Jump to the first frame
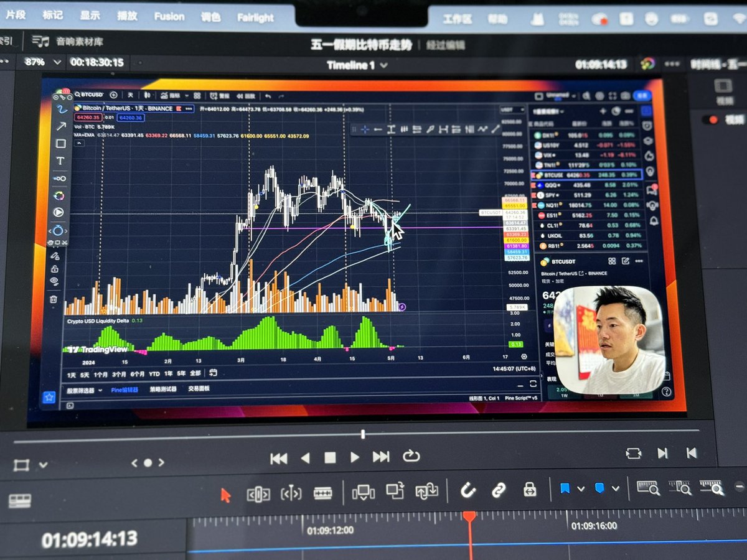Viewport: 747px width, 560px height. pos(278,459)
